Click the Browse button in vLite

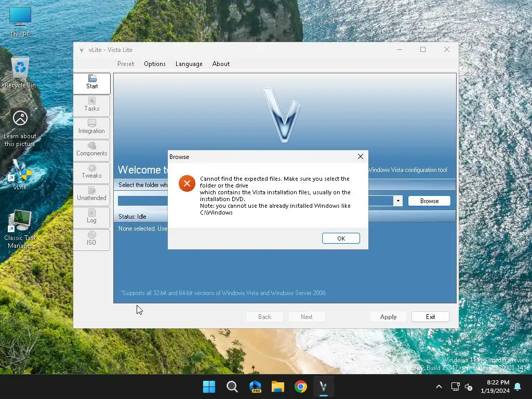click(x=429, y=201)
